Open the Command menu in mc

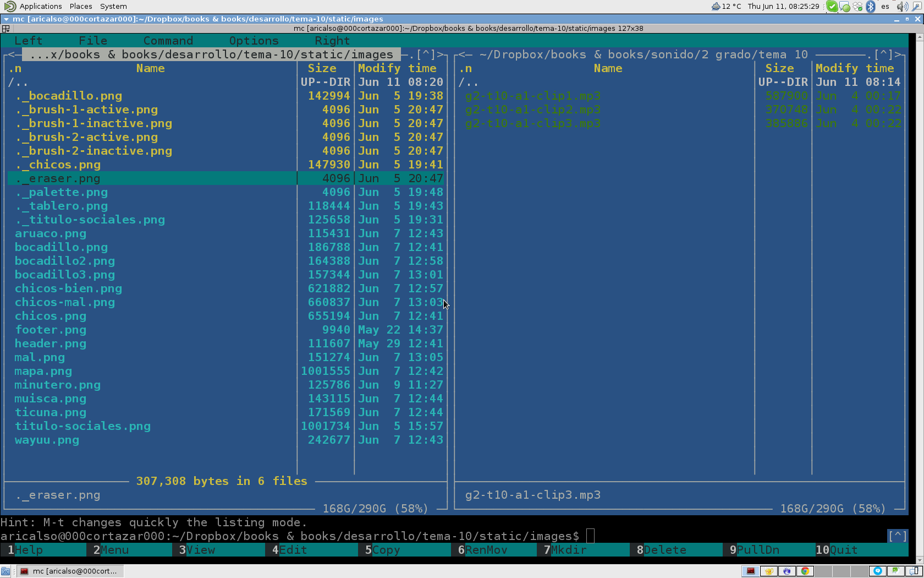[x=168, y=41]
